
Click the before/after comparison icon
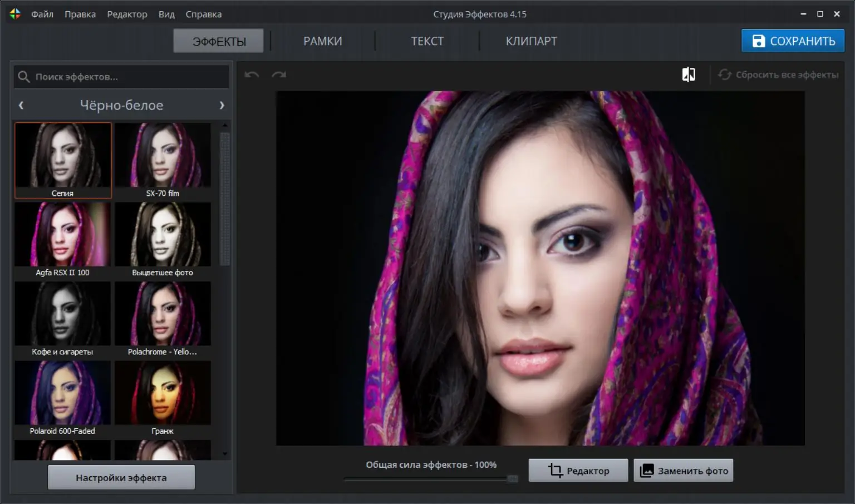click(x=689, y=73)
